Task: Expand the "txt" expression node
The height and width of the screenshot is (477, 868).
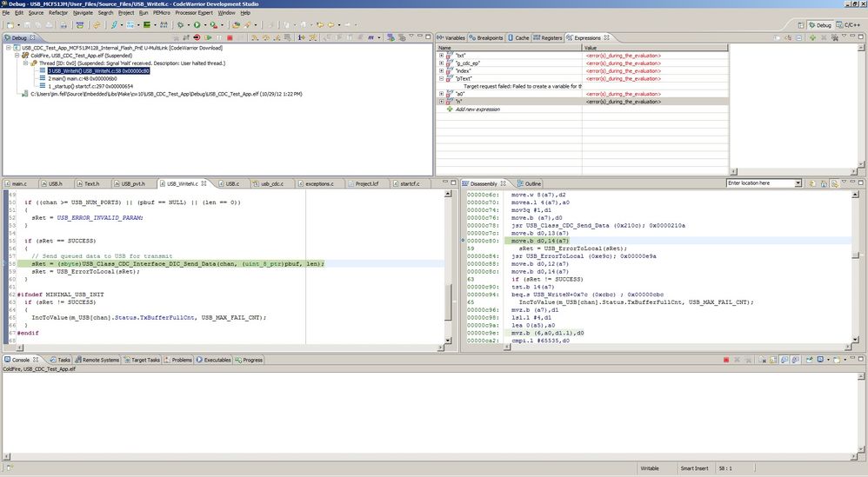Action: click(441, 55)
